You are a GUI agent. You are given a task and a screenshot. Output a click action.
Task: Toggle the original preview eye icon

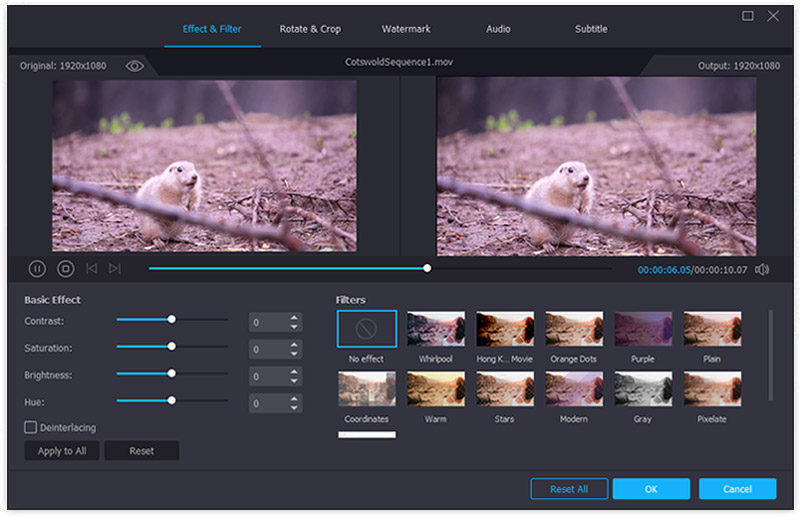pyautogui.click(x=135, y=66)
